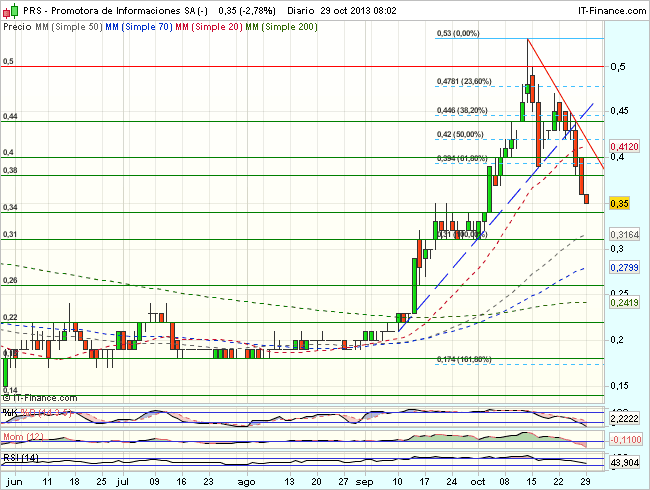Click the 29 label on date axis
The height and width of the screenshot is (490, 650).
click(585, 482)
